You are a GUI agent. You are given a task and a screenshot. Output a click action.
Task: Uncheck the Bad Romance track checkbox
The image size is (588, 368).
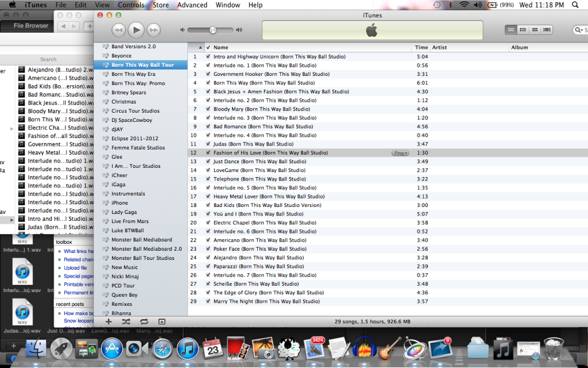point(208,126)
